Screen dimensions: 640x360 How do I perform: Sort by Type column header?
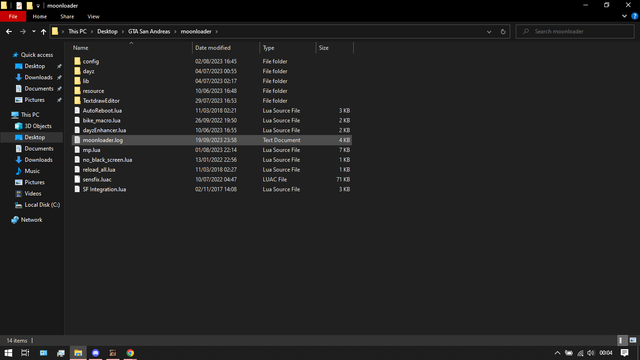[268, 48]
